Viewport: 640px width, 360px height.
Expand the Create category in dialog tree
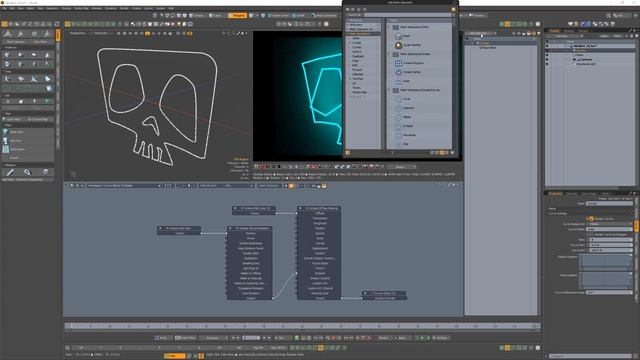point(350,42)
